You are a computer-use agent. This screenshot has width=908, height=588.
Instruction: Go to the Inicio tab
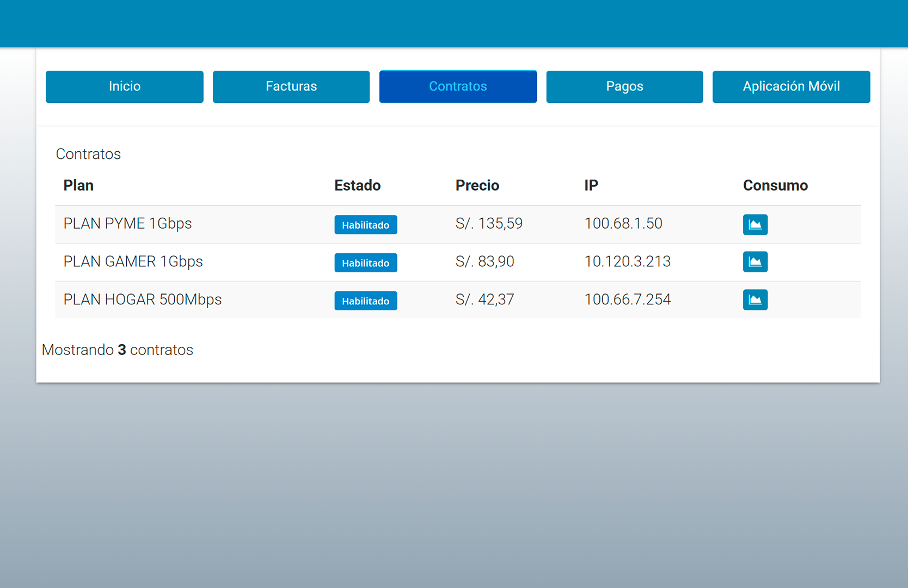[x=125, y=87]
